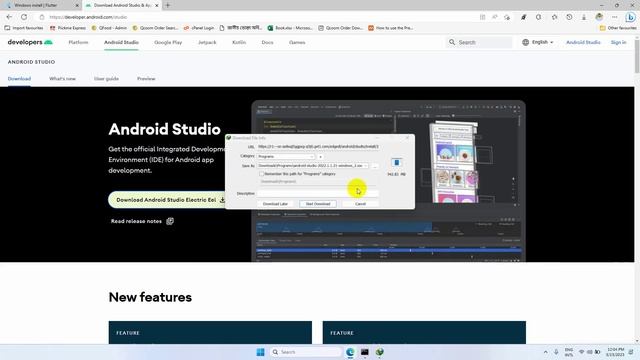
Task: Open the Android Studio nav item
Action: point(121,42)
